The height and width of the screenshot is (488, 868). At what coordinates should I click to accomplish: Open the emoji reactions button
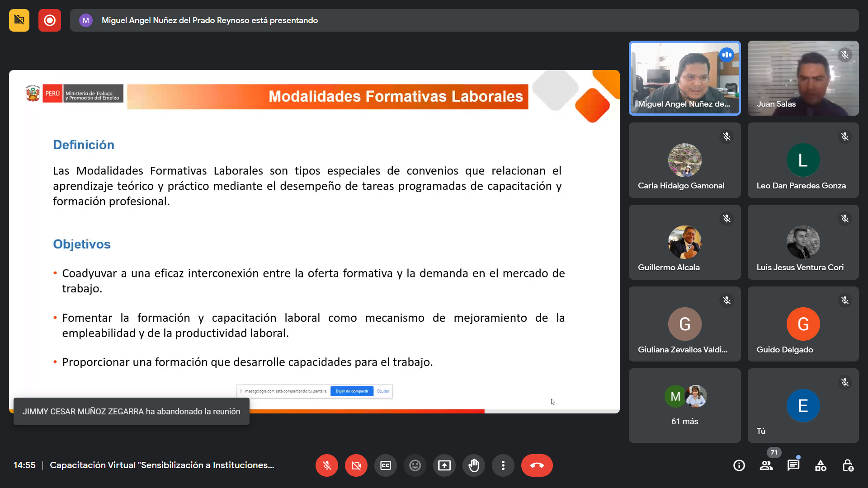(x=415, y=465)
